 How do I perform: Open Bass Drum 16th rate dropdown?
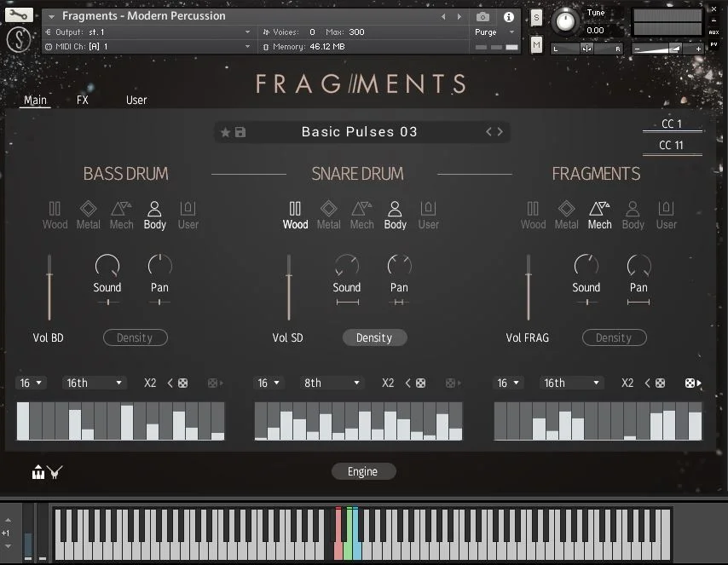(94, 383)
